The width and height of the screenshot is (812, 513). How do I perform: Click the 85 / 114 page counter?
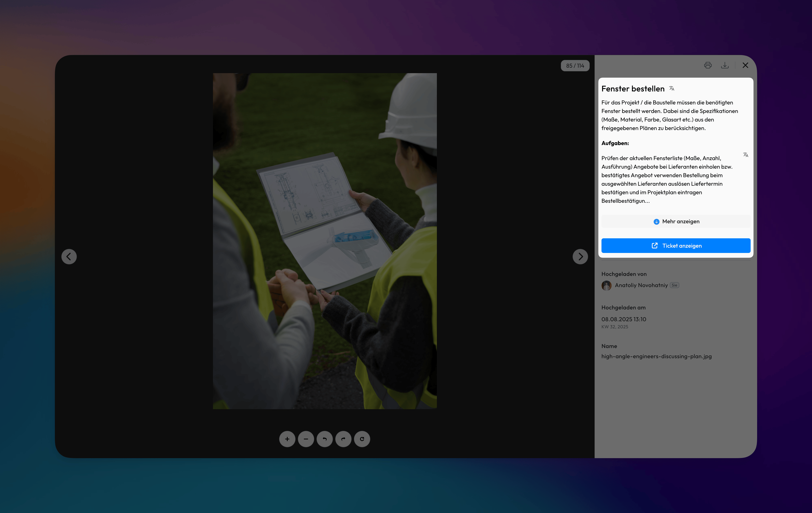tap(575, 66)
